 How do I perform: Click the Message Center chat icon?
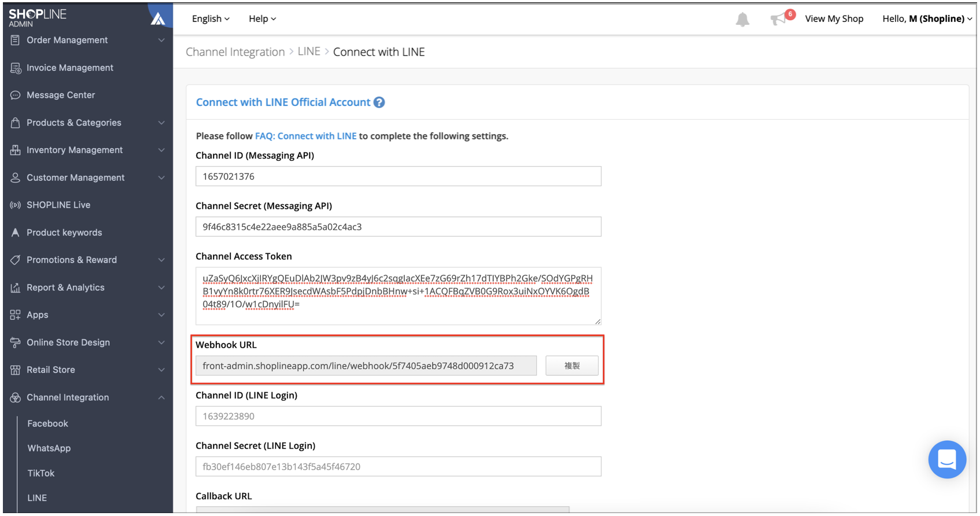click(15, 95)
